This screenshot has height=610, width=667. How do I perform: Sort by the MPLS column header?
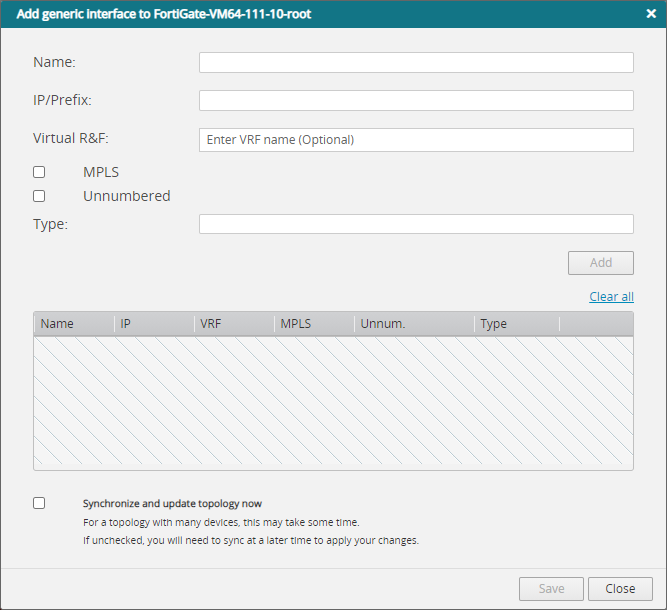point(314,324)
